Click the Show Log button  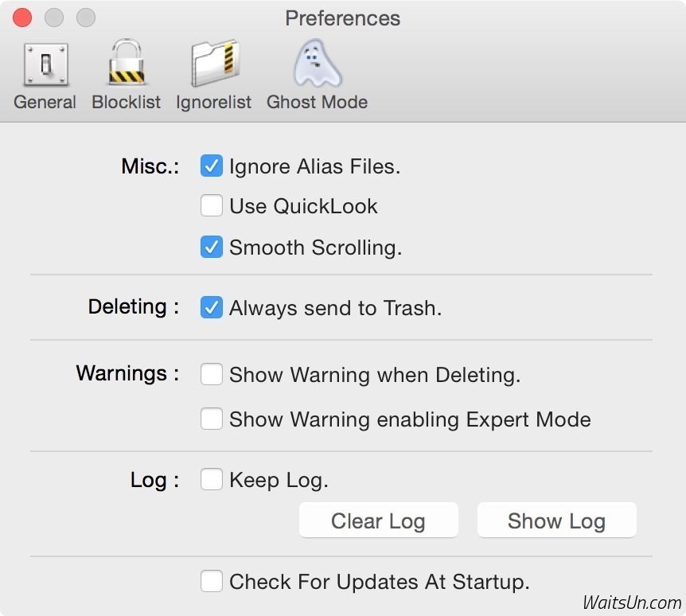[556, 521]
